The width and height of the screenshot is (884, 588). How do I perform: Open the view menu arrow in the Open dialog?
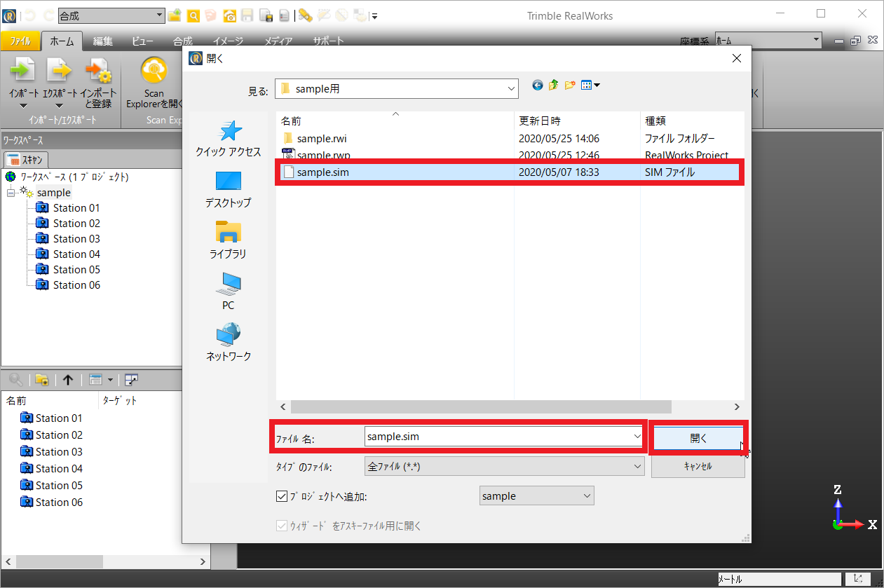597,86
